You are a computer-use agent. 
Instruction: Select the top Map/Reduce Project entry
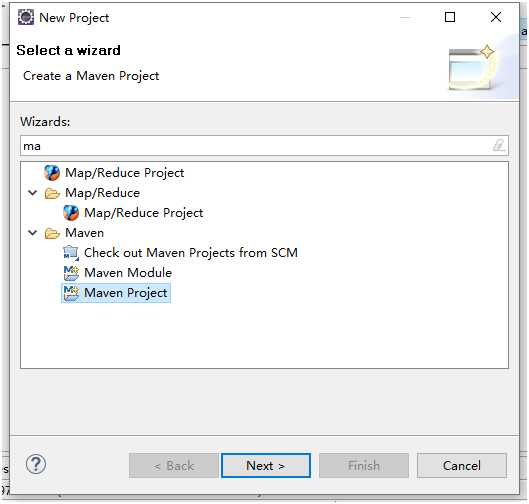coord(124,173)
